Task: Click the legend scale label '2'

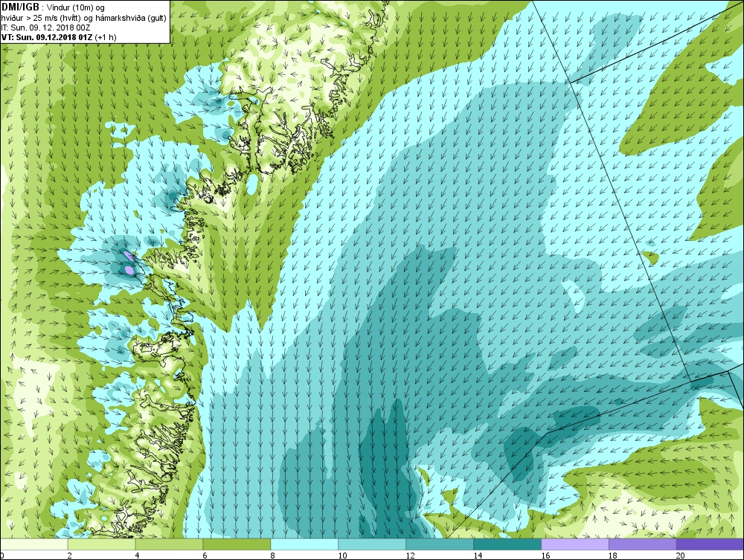Action: [x=70, y=556]
